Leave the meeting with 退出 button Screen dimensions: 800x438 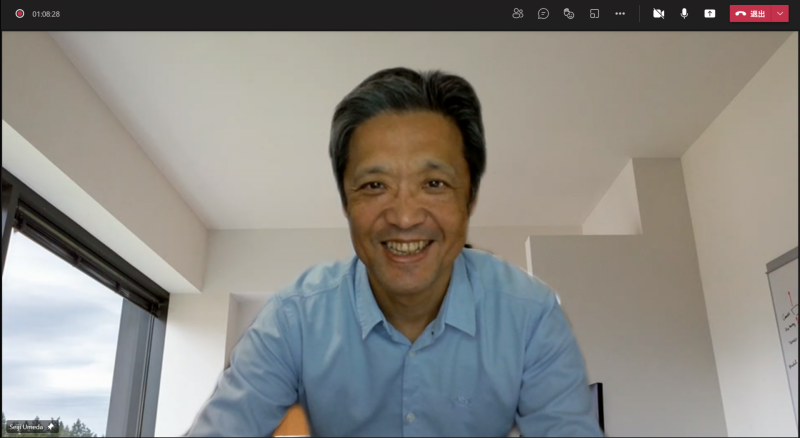751,14
